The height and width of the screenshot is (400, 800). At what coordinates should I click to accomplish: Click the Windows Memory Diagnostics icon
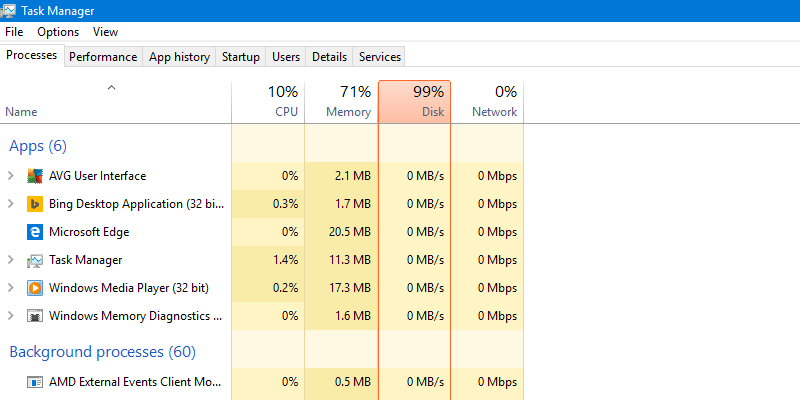(35, 316)
